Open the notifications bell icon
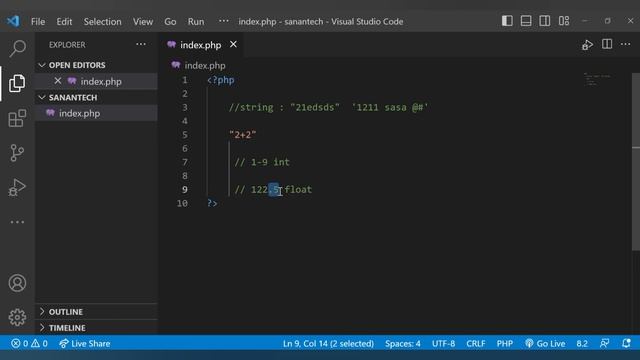 [x=626, y=343]
